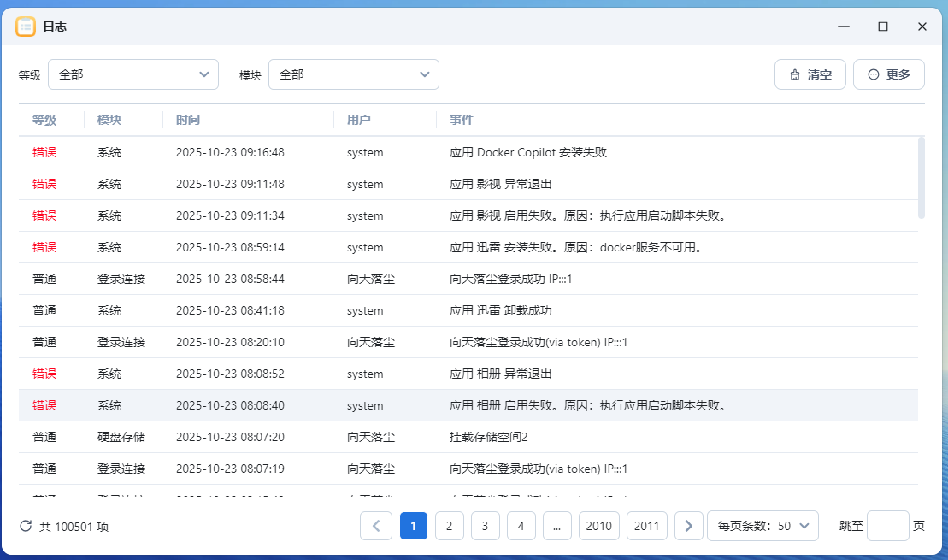Go to page 2010
Screen dimensions: 948x560
pyautogui.click(x=598, y=526)
